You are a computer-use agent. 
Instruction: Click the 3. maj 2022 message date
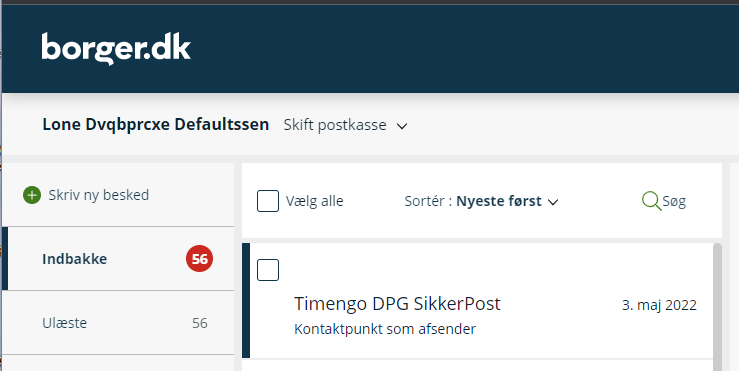click(659, 305)
